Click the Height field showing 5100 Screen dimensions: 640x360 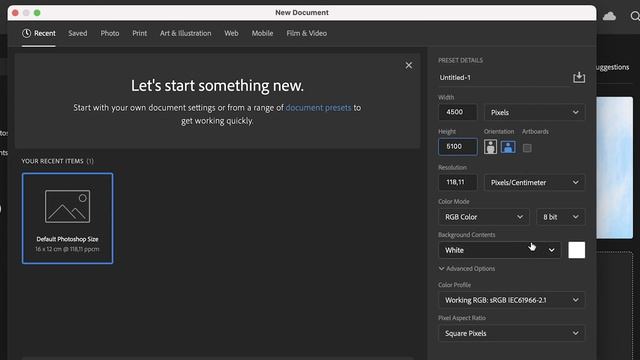(x=458, y=147)
